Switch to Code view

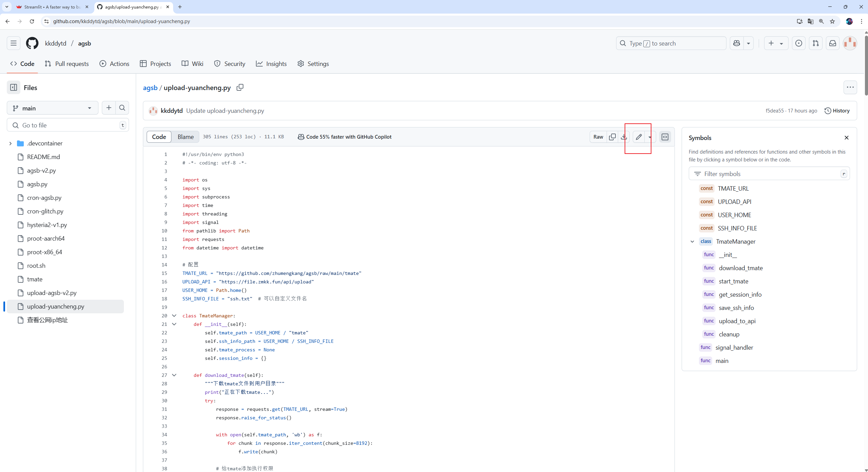[159, 137]
